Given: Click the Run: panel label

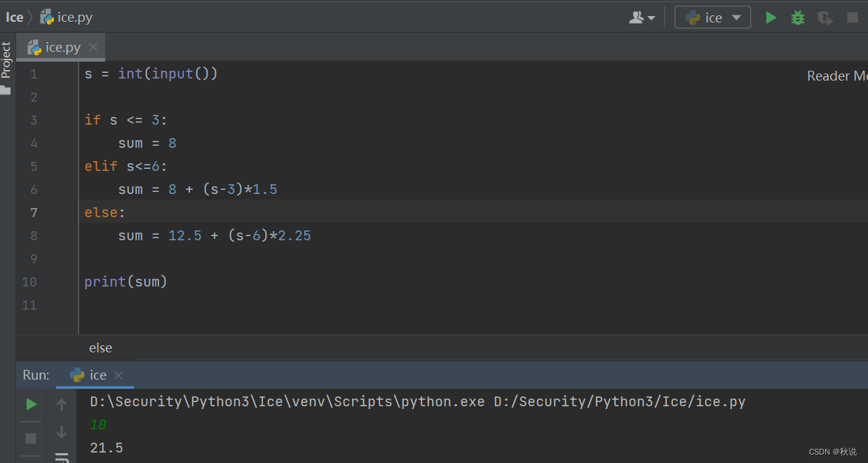Looking at the screenshot, I should click(x=36, y=375).
